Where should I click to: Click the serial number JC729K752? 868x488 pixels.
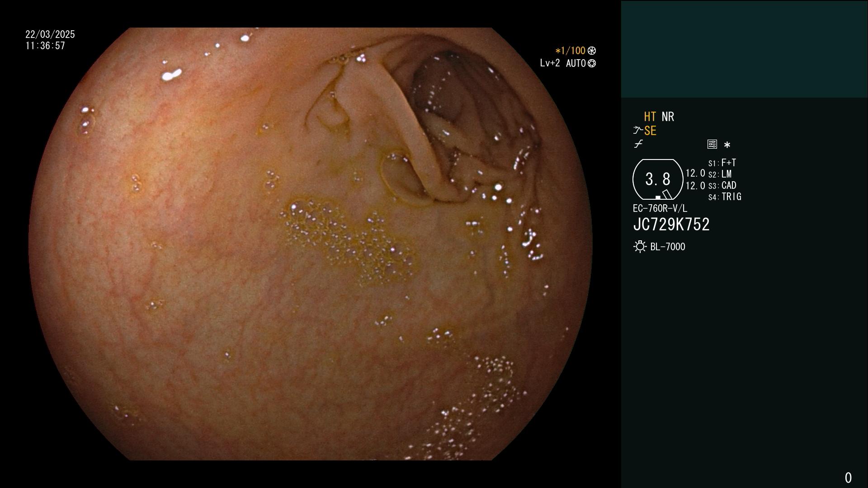click(671, 225)
